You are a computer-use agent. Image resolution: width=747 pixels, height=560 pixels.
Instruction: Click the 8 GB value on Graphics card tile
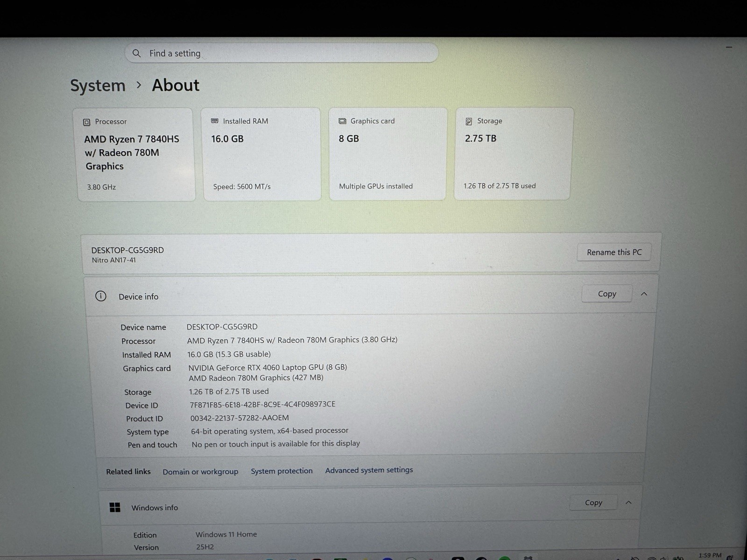tap(349, 139)
